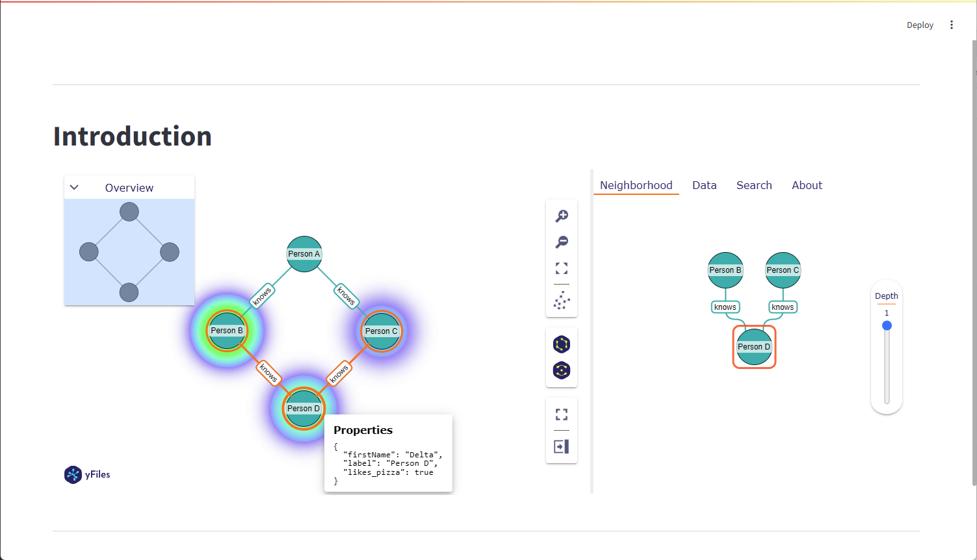Screen dimensions: 977x560
Task: Enter fullscreen mode with bracket icon
Action: [562, 414]
